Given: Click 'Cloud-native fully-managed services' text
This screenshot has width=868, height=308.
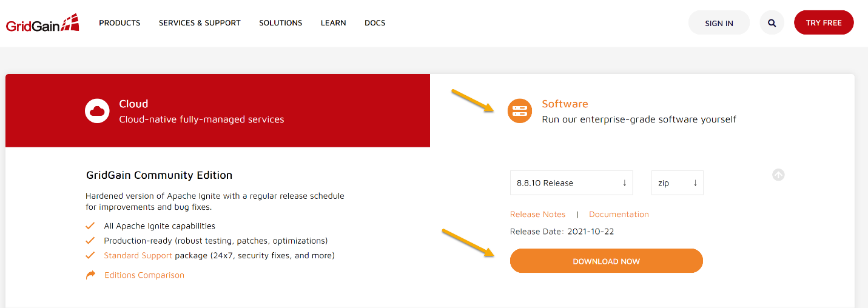Looking at the screenshot, I should 201,119.
